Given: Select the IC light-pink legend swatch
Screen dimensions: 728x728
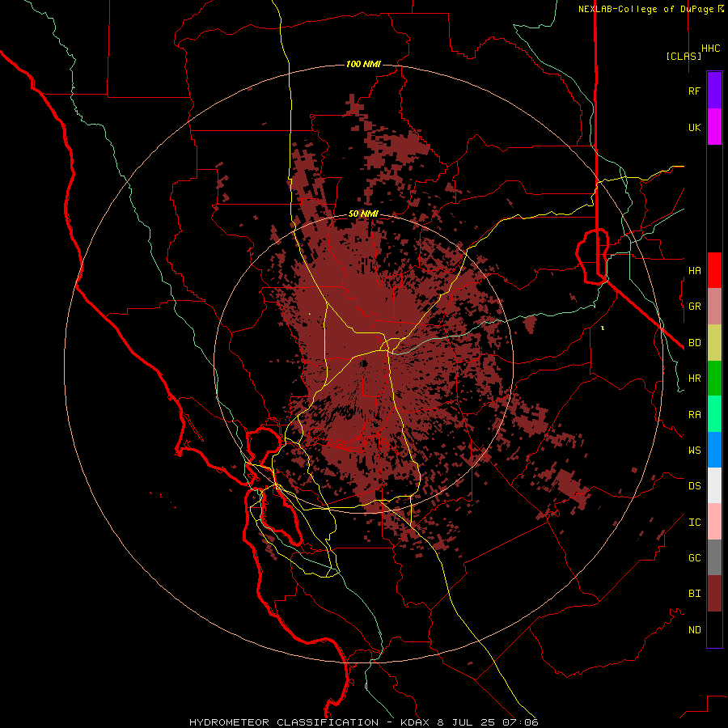Looking at the screenshot, I should pyautogui.click(x=714, y=522).
